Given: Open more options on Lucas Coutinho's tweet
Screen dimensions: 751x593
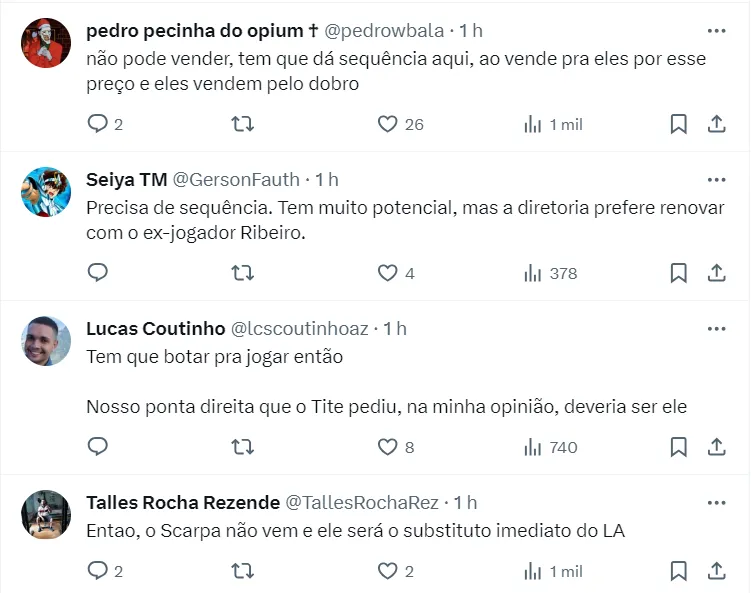Looking at the screenshot, I should [716, 328].
